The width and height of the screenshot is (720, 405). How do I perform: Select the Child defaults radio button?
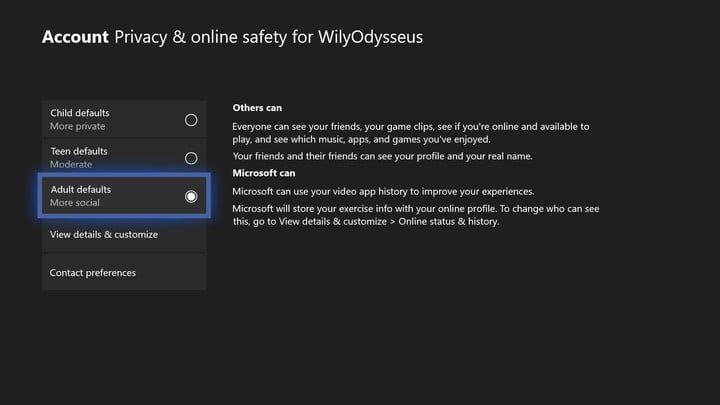click(x=191, y=120)
